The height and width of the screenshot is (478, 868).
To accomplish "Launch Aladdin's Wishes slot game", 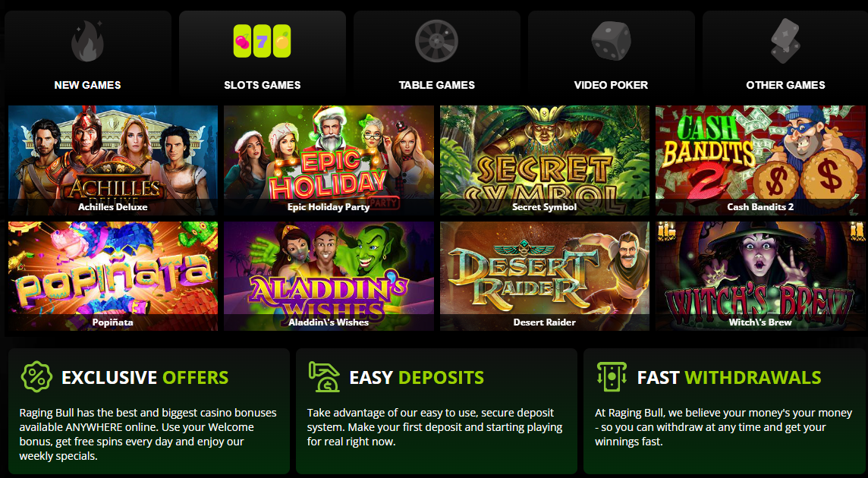I will (329, 276).
